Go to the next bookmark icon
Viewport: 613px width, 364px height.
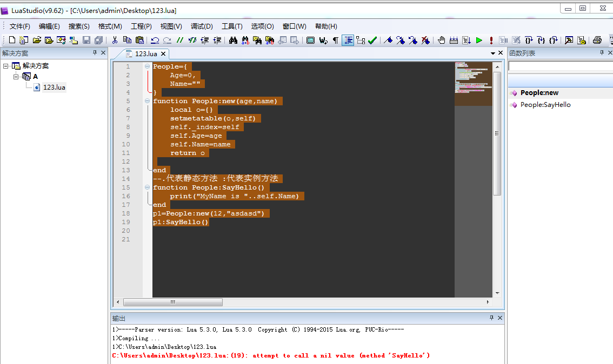pos(401,40)
